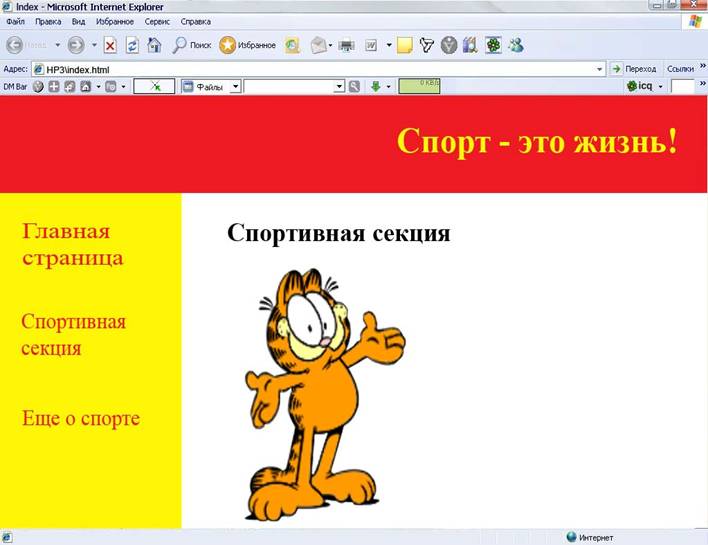Click the icq toolbar logo
The height and width of the screenshot is (545, 708).
[639, 86]
